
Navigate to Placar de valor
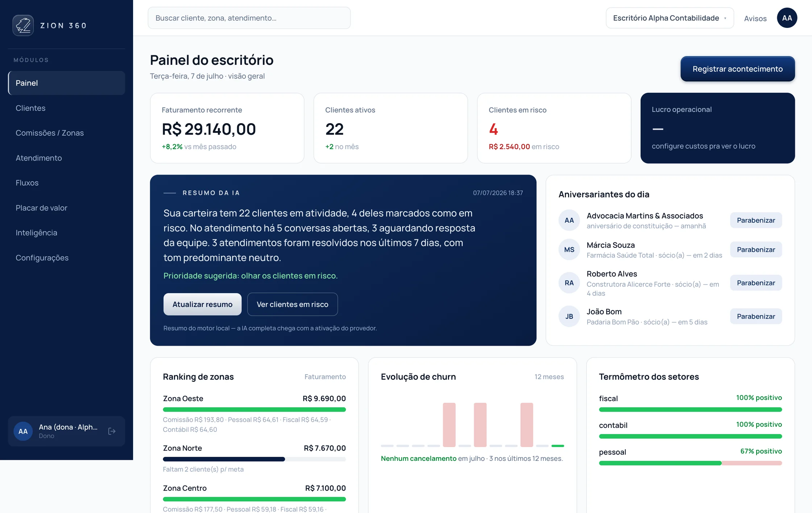[67, 208]
